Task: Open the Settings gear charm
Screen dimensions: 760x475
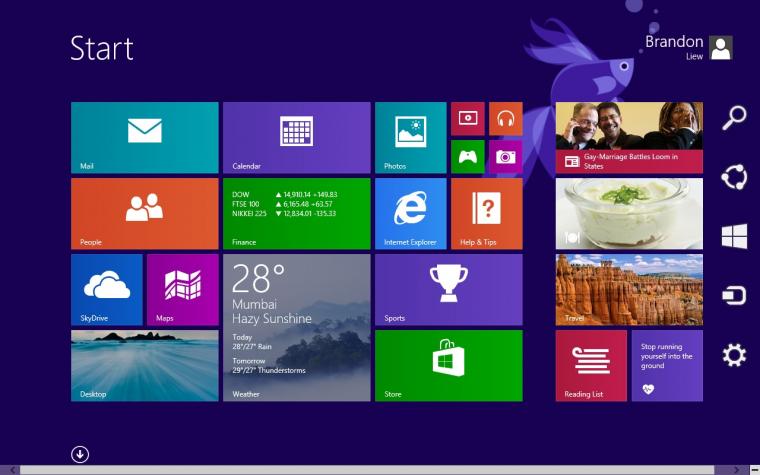Action: [x=734, y=355]
